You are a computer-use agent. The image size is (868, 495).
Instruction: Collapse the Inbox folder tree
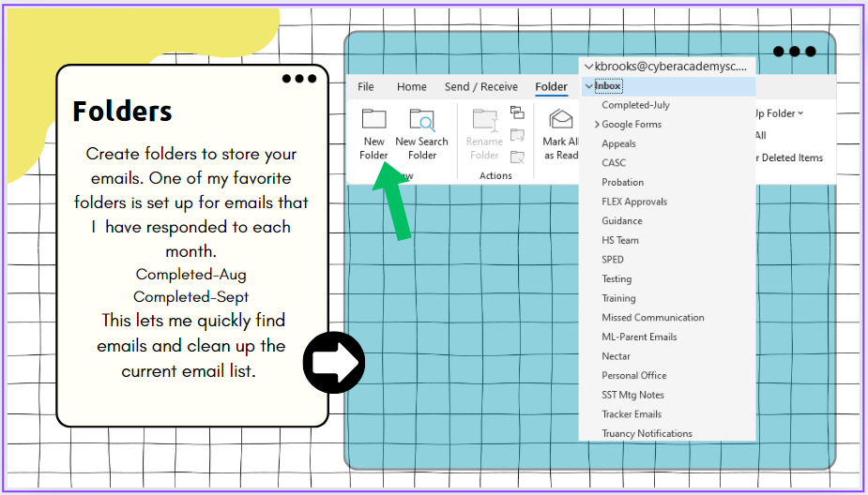588,86
